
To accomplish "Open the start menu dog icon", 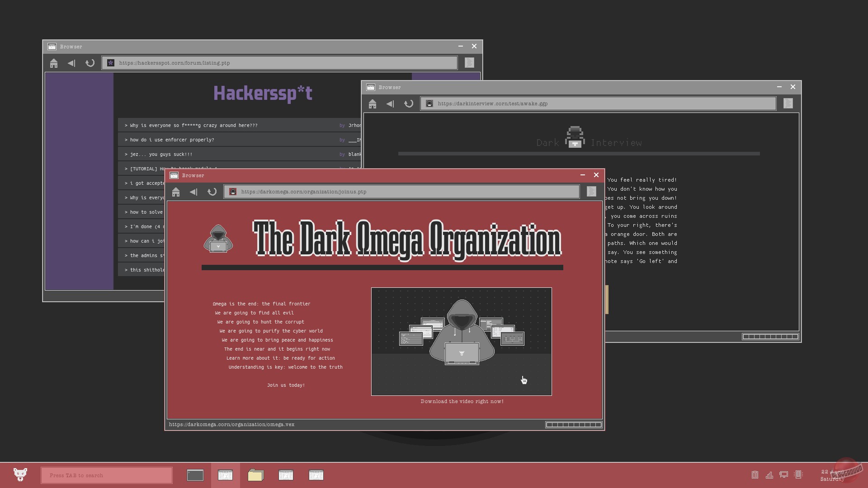I will [20, 474].
